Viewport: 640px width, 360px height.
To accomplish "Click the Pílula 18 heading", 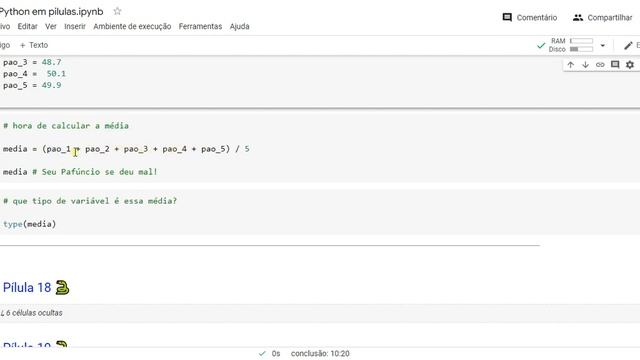I will tap(27, 287).
